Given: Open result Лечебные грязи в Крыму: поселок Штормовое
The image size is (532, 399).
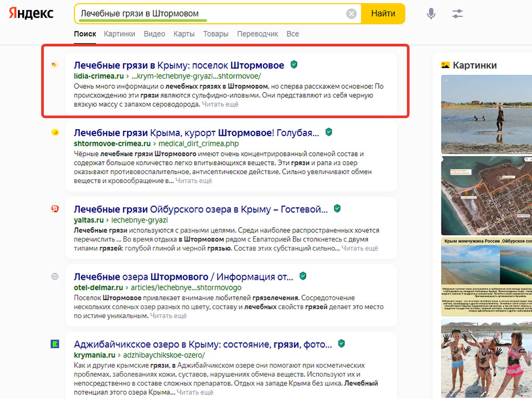Looking at the screenshot, I should coord(179,65).
